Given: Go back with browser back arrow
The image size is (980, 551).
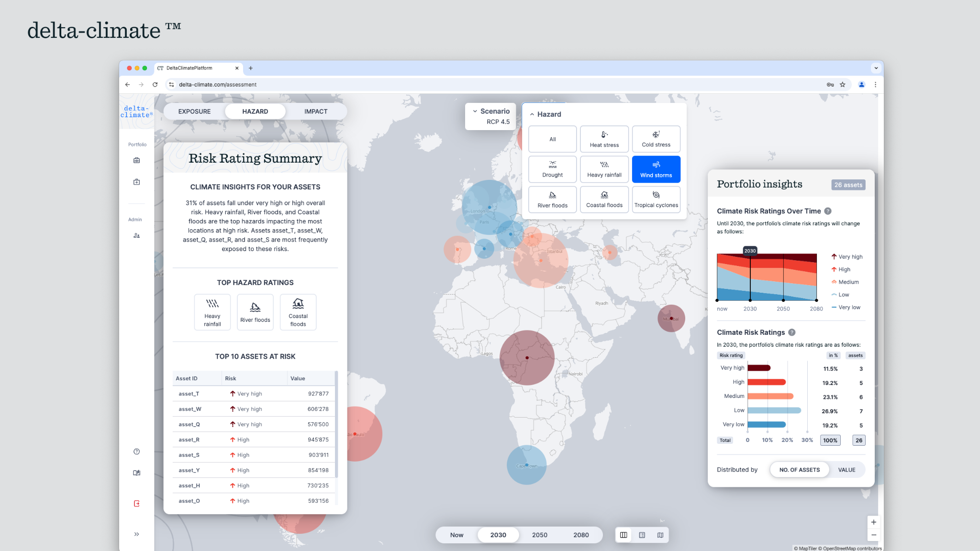Looking at the screenshot, I should (x=127, y=85).
